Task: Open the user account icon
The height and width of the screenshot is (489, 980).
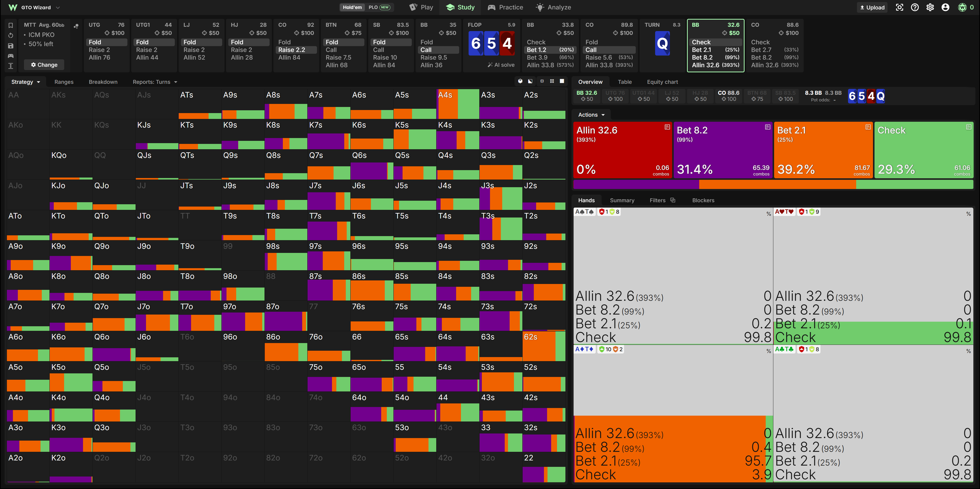Action: (x=945, y=7)
